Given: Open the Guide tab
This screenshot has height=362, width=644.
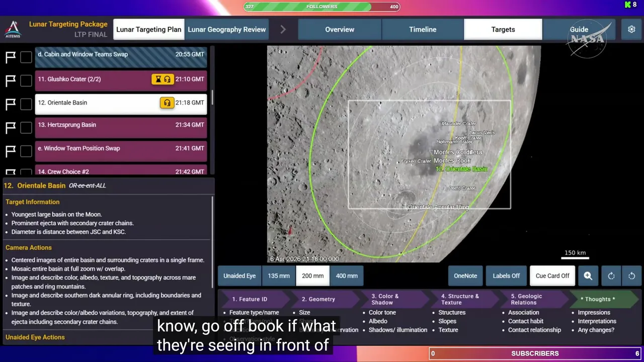Looking at the screenshot, I should point(579,30).
